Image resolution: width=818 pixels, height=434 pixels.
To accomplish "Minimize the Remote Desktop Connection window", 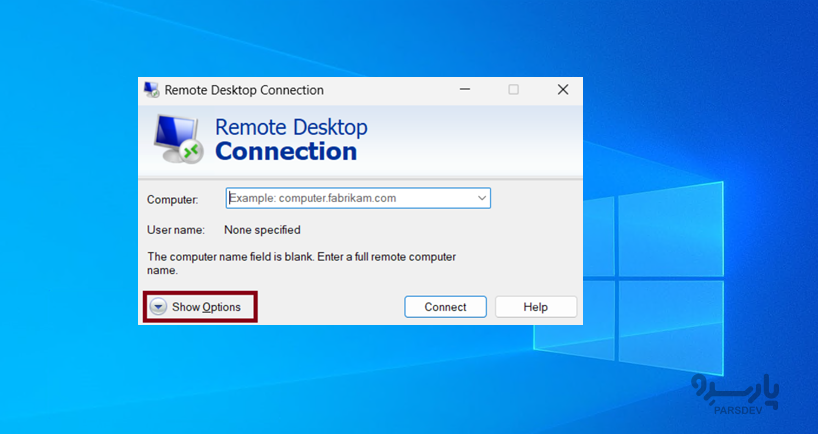I will click(465, 90).
